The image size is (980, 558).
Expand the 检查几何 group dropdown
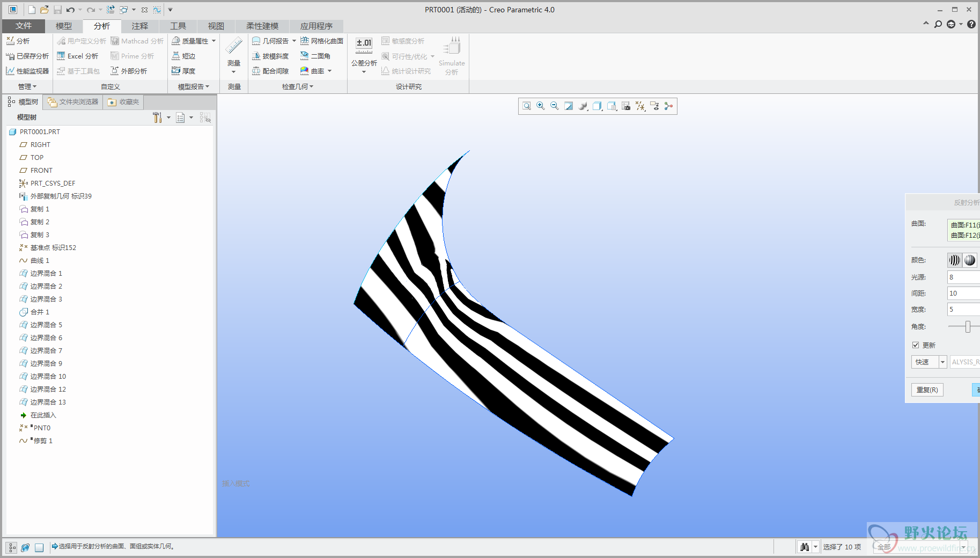(298, 86)
